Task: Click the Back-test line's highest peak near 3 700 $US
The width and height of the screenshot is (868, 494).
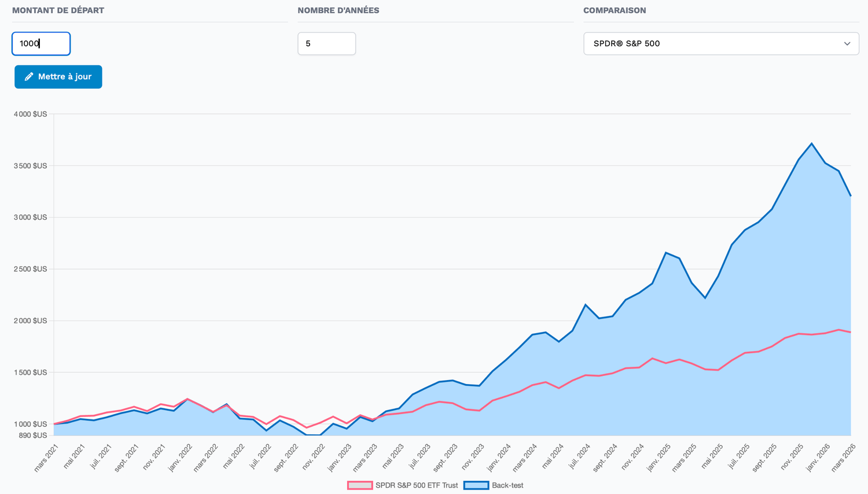Action: pos(811,143)
